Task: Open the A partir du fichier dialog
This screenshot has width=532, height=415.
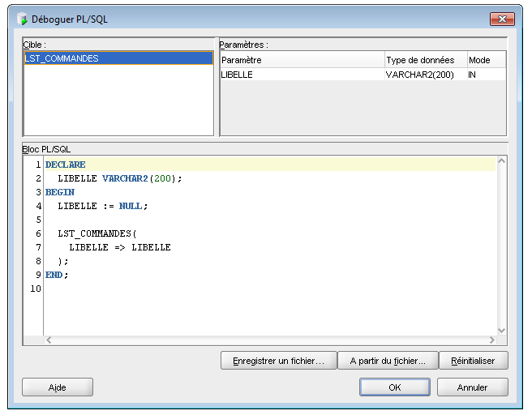Action: (x=388, y=361)
